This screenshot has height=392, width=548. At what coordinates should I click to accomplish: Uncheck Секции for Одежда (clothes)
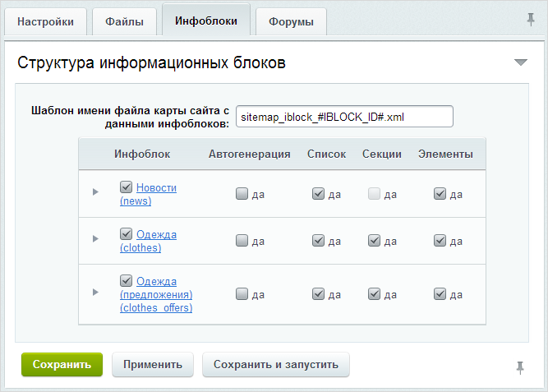coord(374,241)
